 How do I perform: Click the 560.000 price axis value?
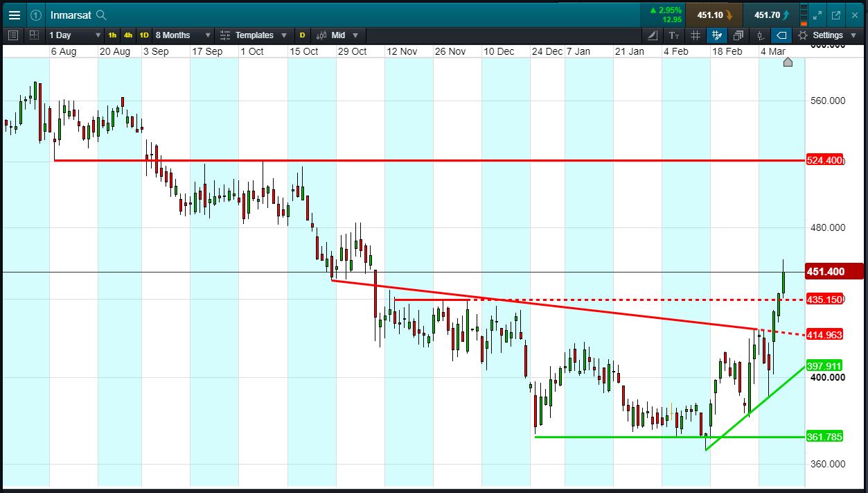828,101
